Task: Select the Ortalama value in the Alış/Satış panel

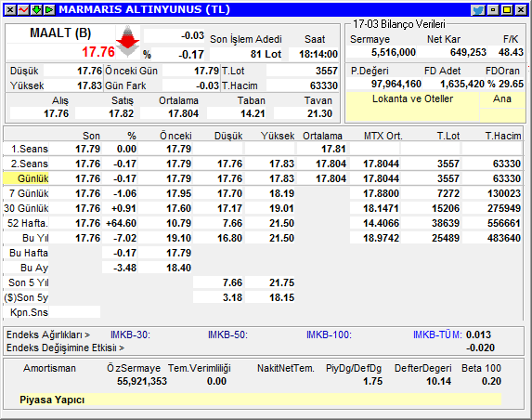Action: pos(183,113)
